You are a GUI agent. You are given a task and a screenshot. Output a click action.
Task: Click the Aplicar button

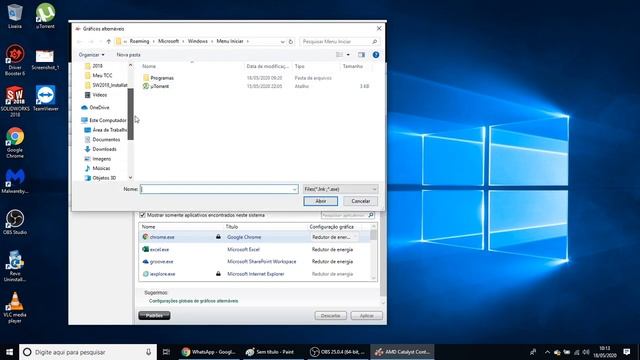click(367, 316)
